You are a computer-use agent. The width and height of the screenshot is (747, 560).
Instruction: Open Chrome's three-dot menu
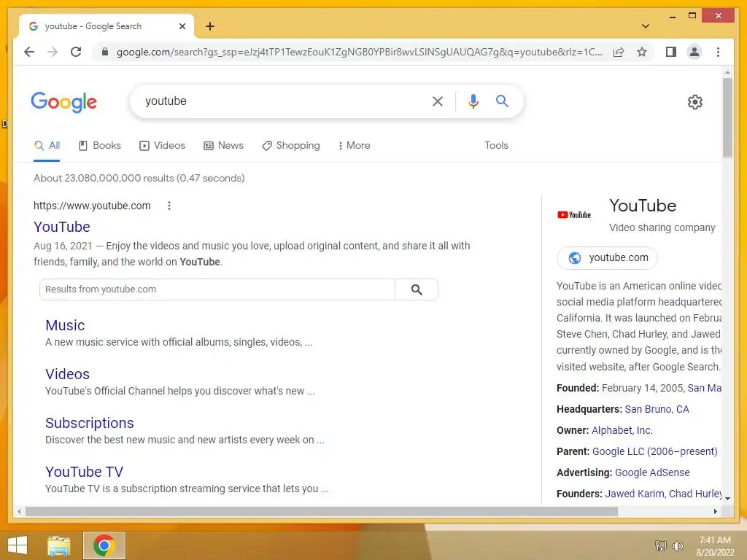(x=718, y=52)
